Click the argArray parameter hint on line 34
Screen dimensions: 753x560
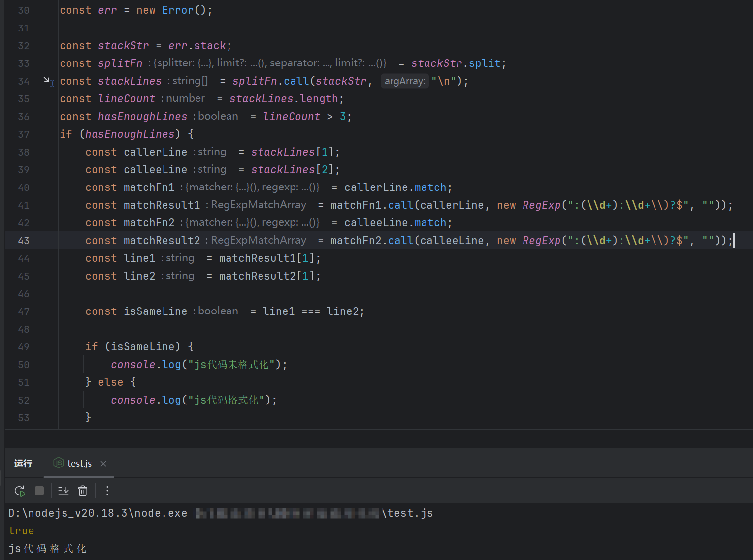point(404,81)
